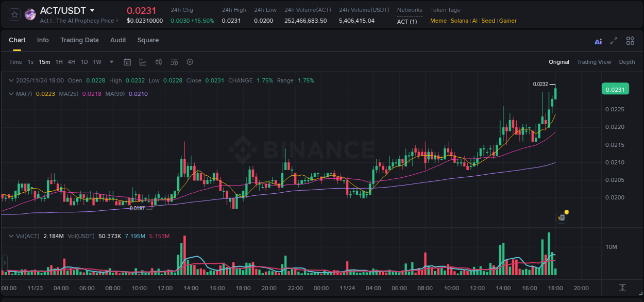Expand the chart to fullscreen

click(613, 41)
